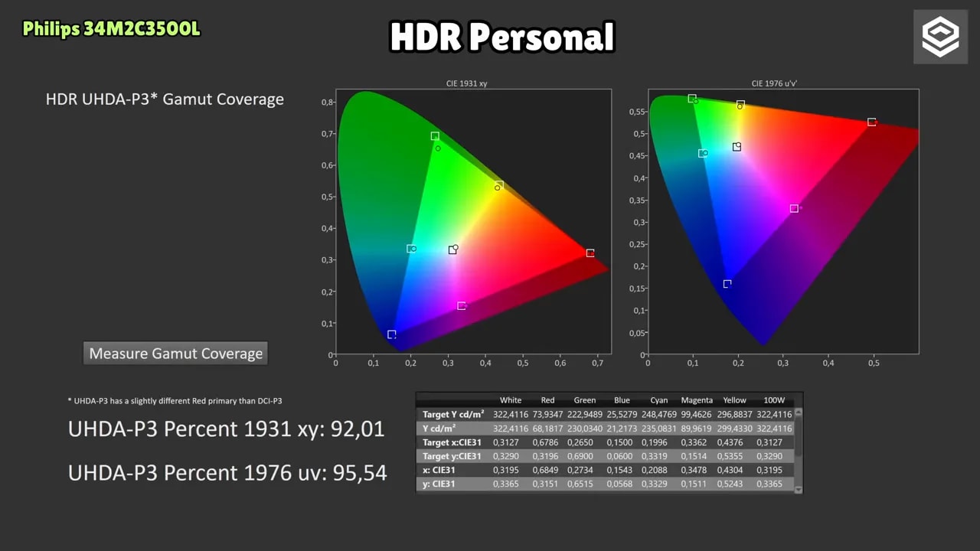Screen dimensions: 980x551
Task: Click the cell value 0,5243
Action: (x=734, y=484)
